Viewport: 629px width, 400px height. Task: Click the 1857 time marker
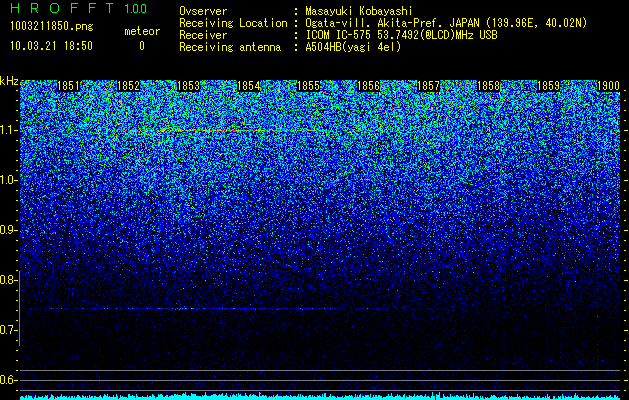[x=428, y=86]
